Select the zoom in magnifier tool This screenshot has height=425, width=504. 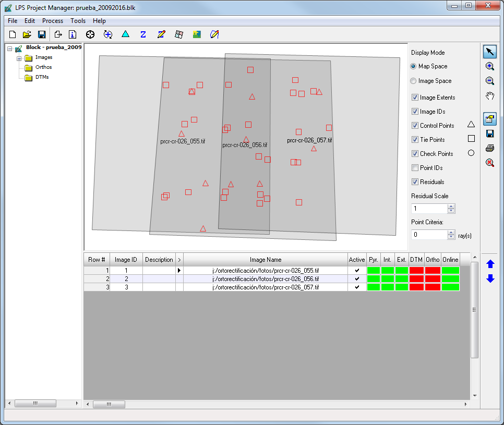pyautogui.click(x=489, y=66)
